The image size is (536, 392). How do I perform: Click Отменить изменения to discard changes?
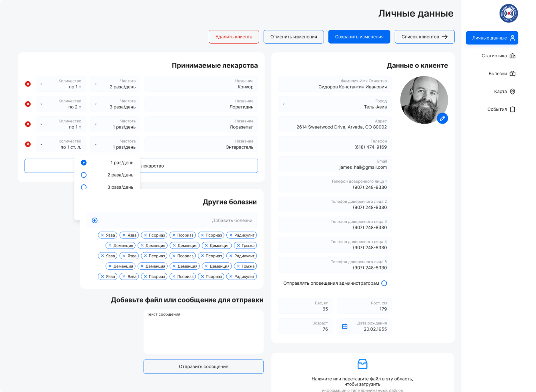coord(294,37)
